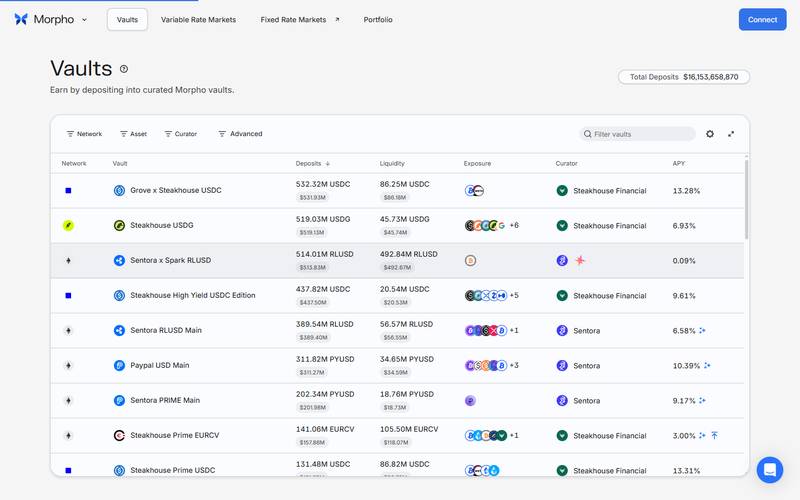800x500 pixels.
Task: Sort by the Liquidity column header
Action: coord(392,163)
